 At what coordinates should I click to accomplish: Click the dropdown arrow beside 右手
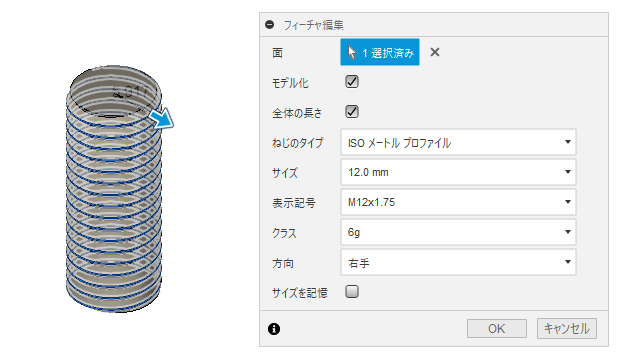pos(568,262)
